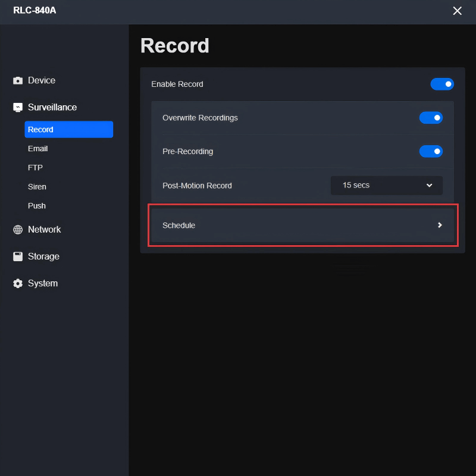Click the Surveillance monitor icon
This screenshot has height=476, width=476.
[18, 108]
